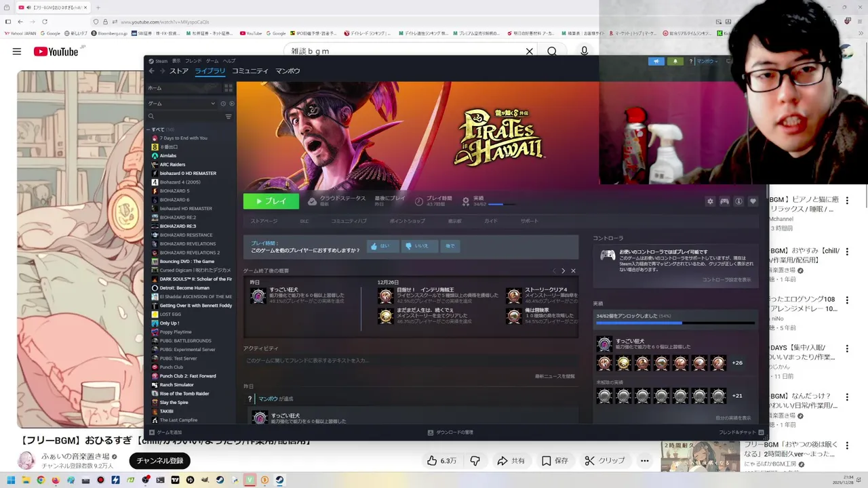Open the コミュニティハブ link
868x488 pixels.
[x=349, y=221]
